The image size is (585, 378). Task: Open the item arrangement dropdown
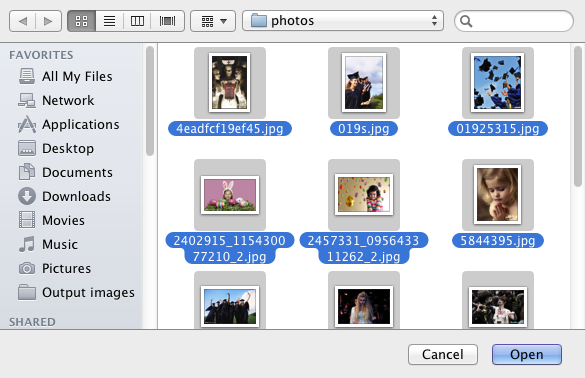[x=213, y=21]
